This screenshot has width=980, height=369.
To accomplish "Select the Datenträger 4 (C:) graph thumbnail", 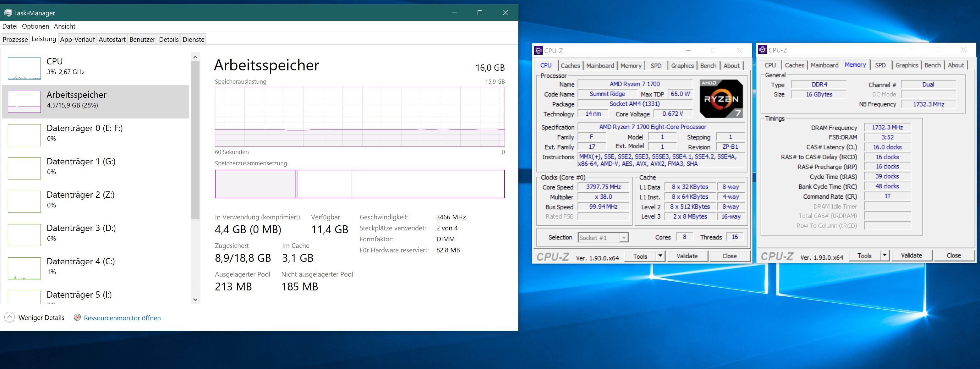I will [24, 268].
